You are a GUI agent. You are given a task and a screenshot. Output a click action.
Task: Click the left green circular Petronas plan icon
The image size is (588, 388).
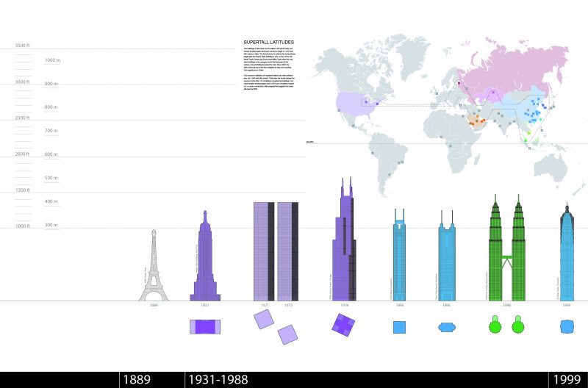point(495,325)
